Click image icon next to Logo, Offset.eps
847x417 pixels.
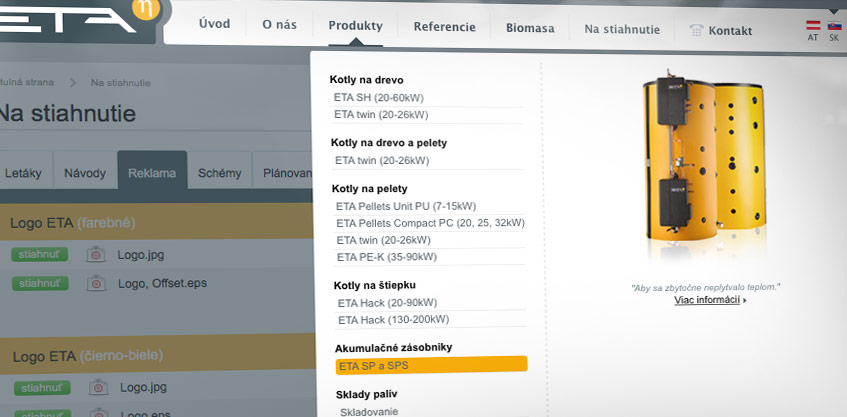point(96,283)
